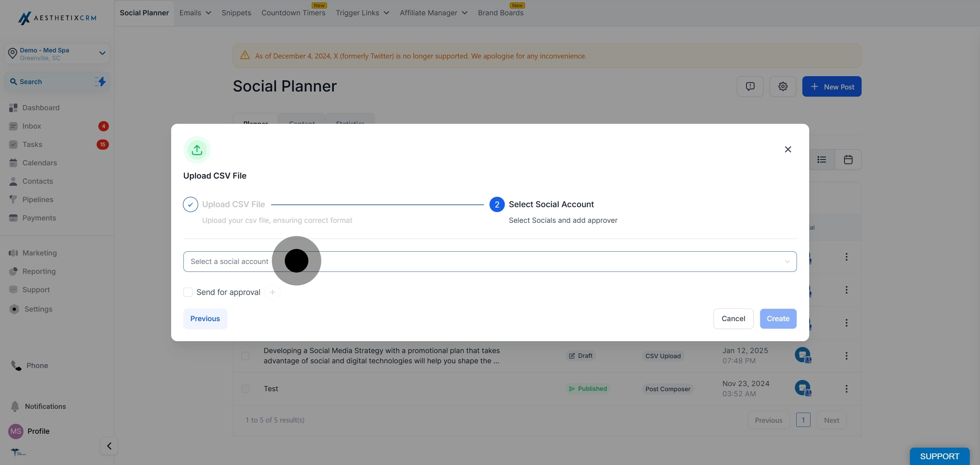Open the three-dot menu for Test post

pyautogui.click(x=847, y=388)
